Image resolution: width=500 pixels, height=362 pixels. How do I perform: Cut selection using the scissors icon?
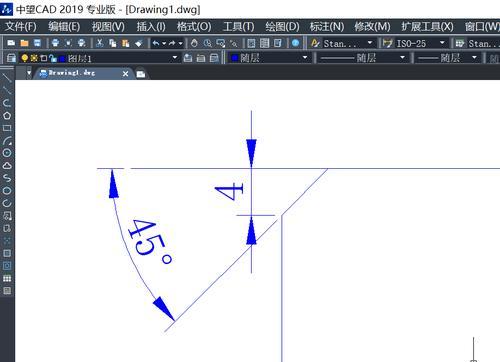pos(100,43)
